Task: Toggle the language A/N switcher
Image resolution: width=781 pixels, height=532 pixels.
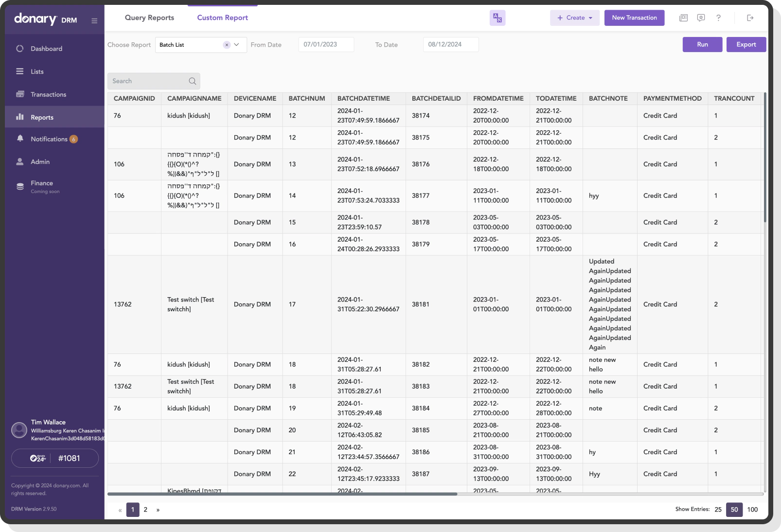Action: [x=497, y=18]
